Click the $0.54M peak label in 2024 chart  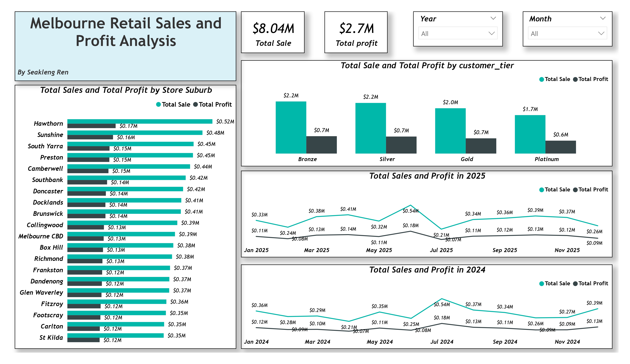tap(441, 305)
